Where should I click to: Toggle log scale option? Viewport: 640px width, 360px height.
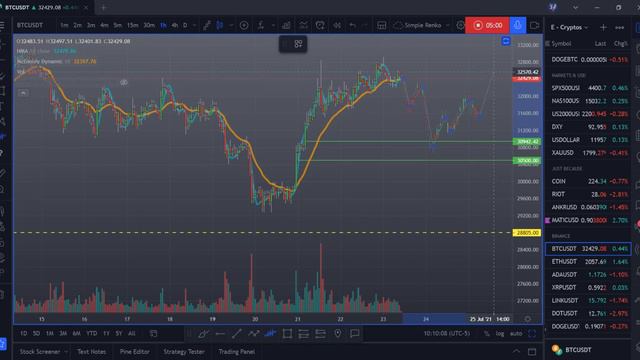click(500, 334)
